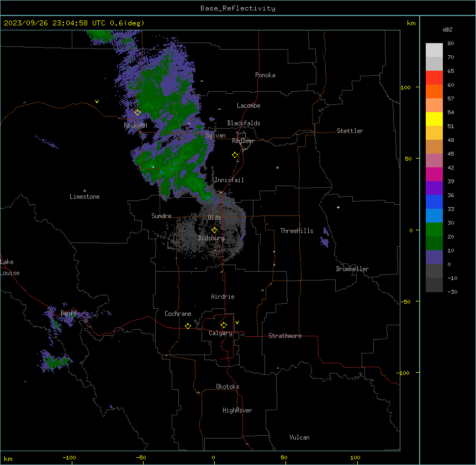Click the Lake Louise label
Screen dimensions: 476x465
click(x=10, y=267)
